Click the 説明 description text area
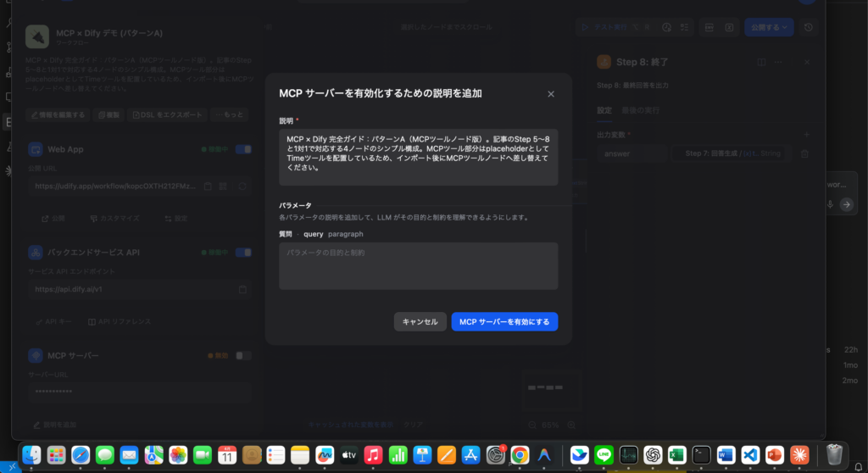Viewport: 868px width, 473px height. pos(419,158)
